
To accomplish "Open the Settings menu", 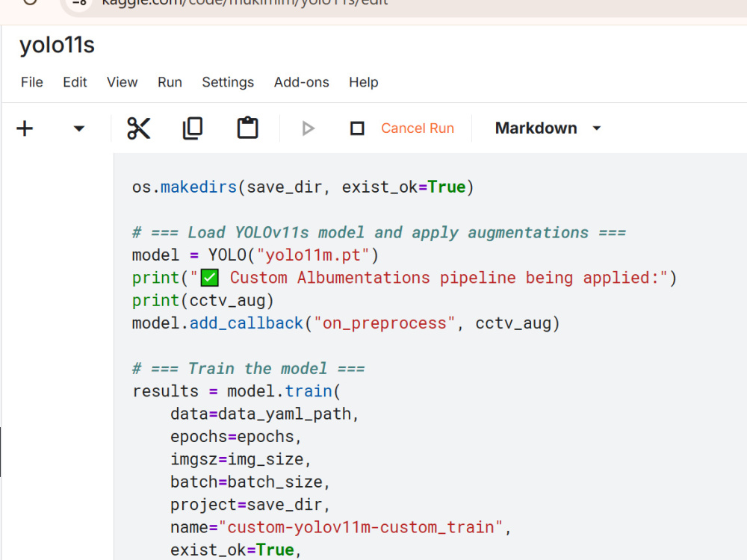I will click(x=228, y=82).
